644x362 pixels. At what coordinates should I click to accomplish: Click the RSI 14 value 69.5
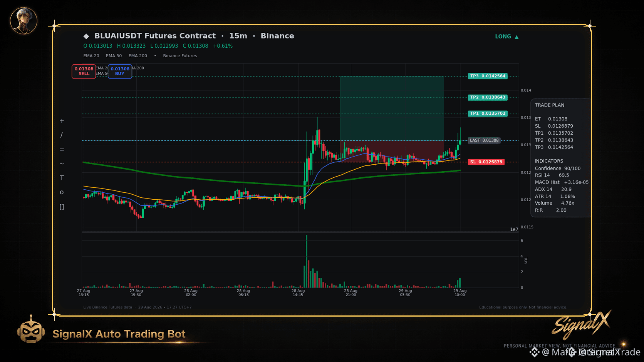click(x=564, y=175)
